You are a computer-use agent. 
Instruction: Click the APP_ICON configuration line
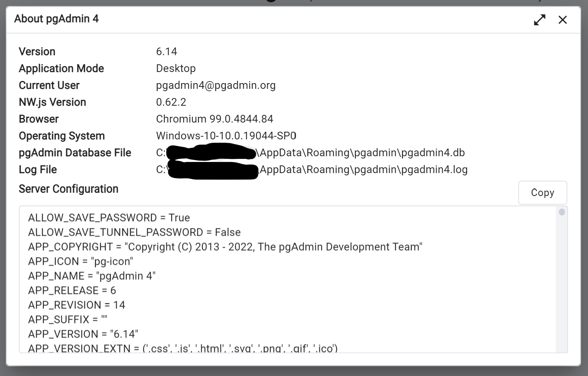coord(80,262)
